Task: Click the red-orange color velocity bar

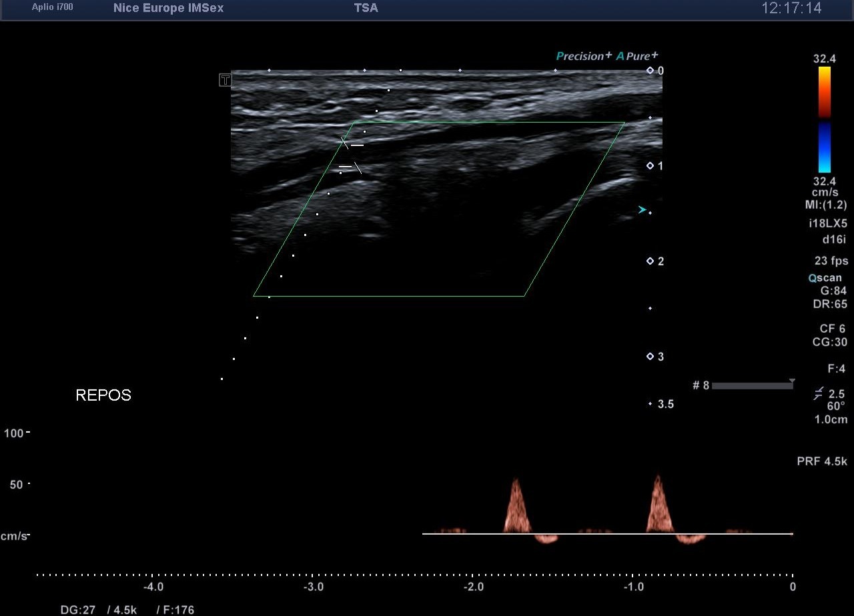Action: click(825, 92)
